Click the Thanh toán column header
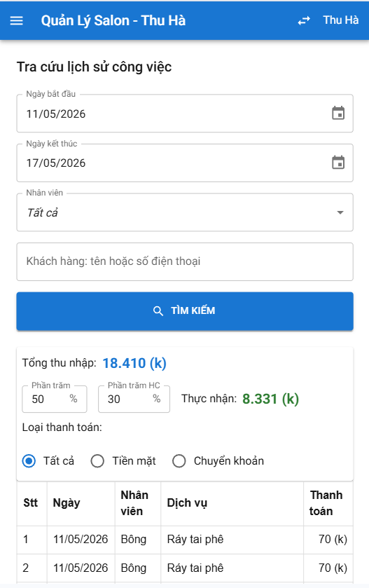Viewport: 369px width, 588px height. click(x=326, y=503)
